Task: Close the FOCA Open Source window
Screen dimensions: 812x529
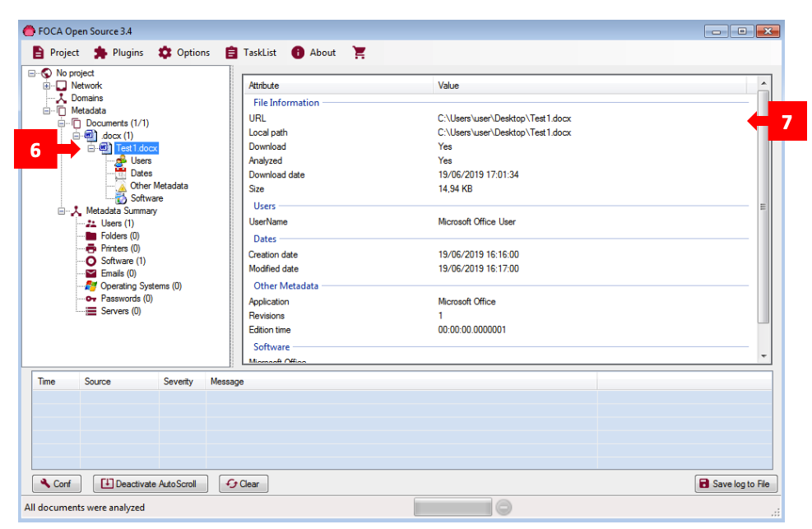Action: [768, 31]
